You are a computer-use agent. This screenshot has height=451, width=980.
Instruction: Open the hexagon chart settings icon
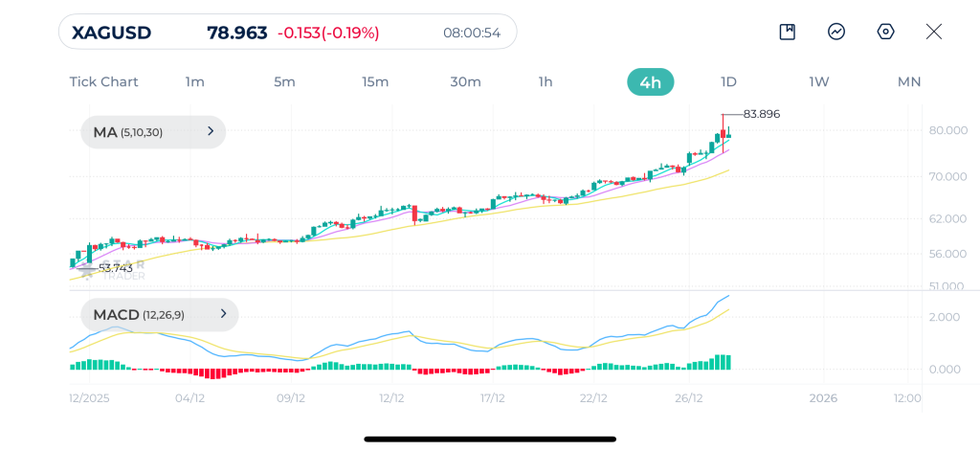tap(885, 32)
